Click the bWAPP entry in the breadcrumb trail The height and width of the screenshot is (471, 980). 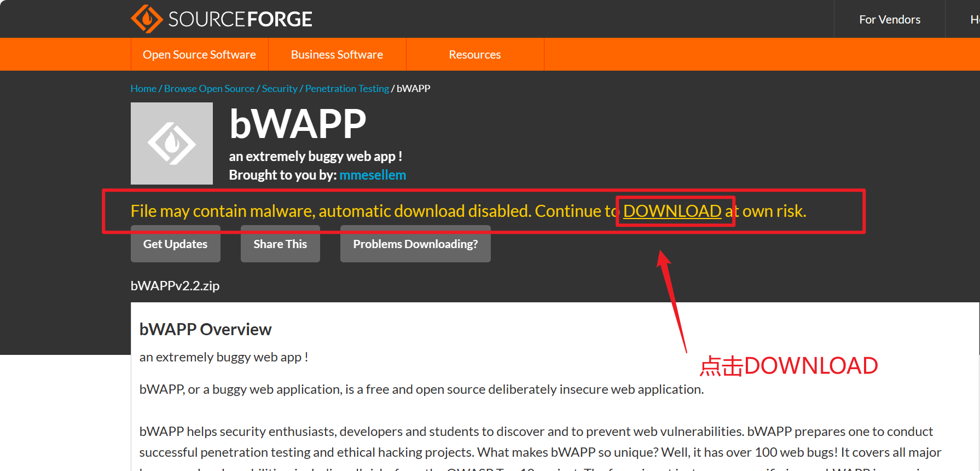(413, 89)
